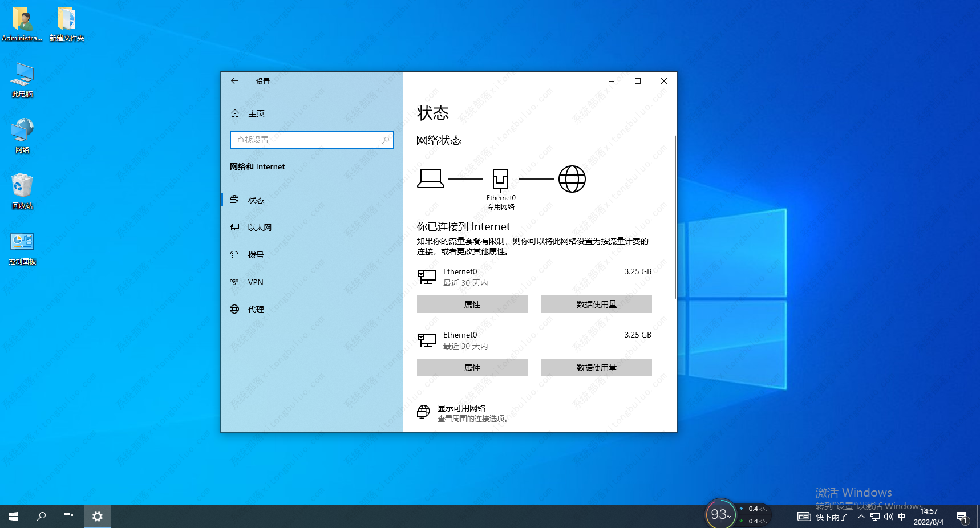Click the 网络状态 heading text
The height and width of the screenshot is (528, 980).
[x=439, y=140]
